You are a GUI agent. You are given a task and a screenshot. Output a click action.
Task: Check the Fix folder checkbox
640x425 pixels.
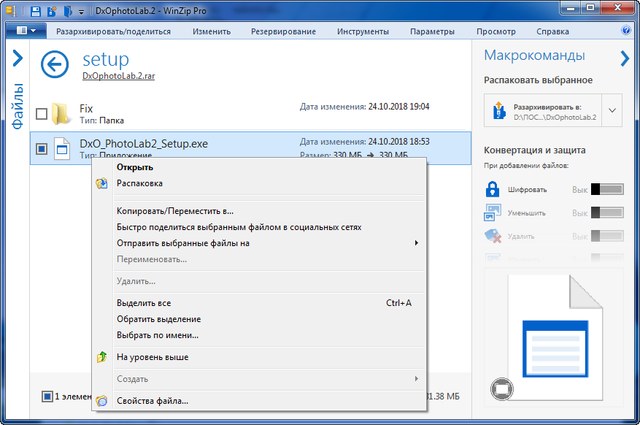[41, 113]
